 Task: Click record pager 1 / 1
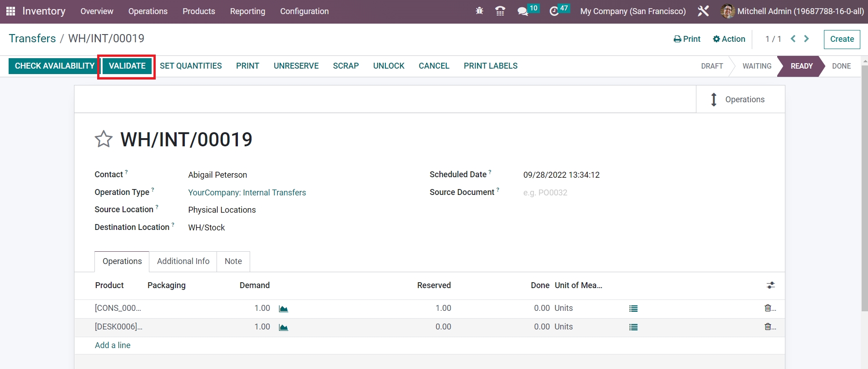click(773, 39)
